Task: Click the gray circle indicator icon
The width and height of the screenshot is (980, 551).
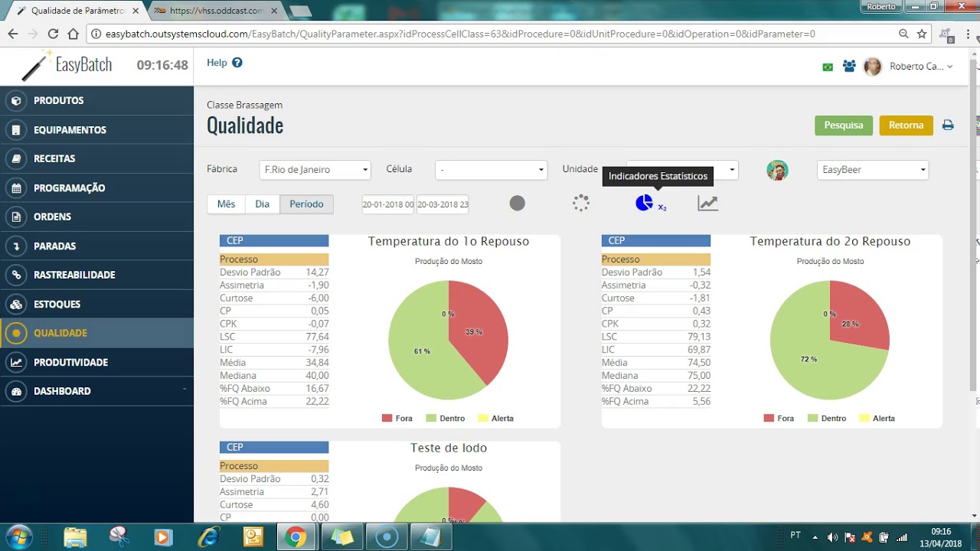Action: 518,203
